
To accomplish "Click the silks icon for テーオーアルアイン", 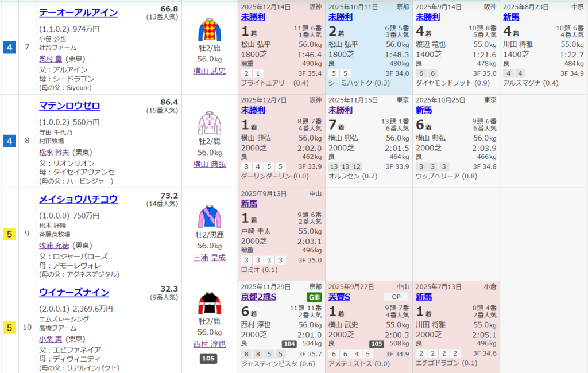I will (210, 30).
